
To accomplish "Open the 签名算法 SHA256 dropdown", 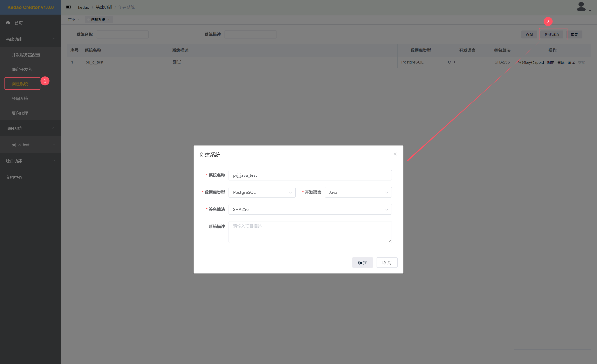I will [310, 210].
